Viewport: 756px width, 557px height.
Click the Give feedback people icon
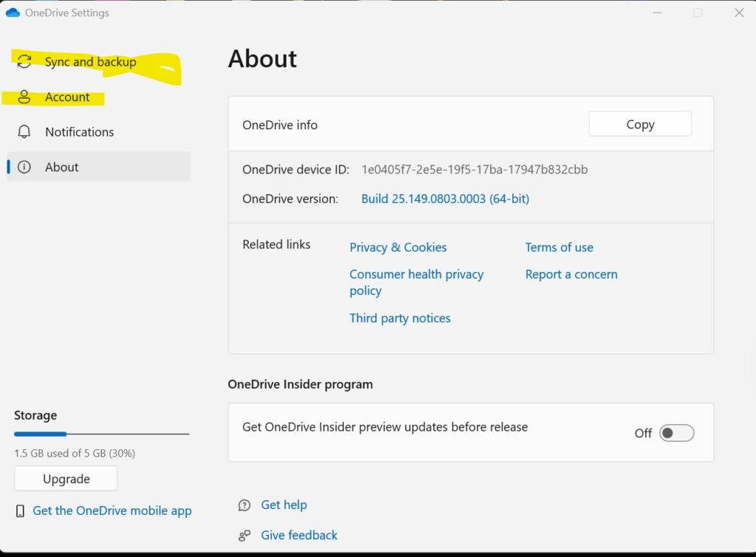pyautogui.click(x=244, y=536)
